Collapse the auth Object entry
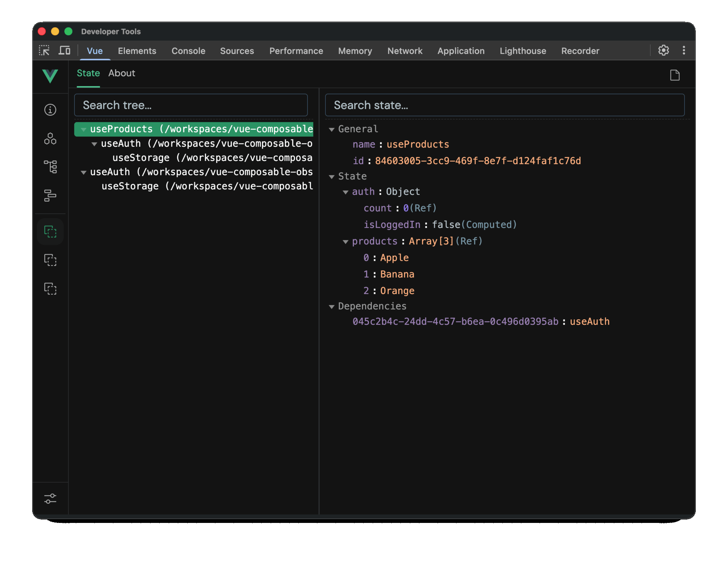The height and width of the screenshot is (562, 728). pos(345,192)
